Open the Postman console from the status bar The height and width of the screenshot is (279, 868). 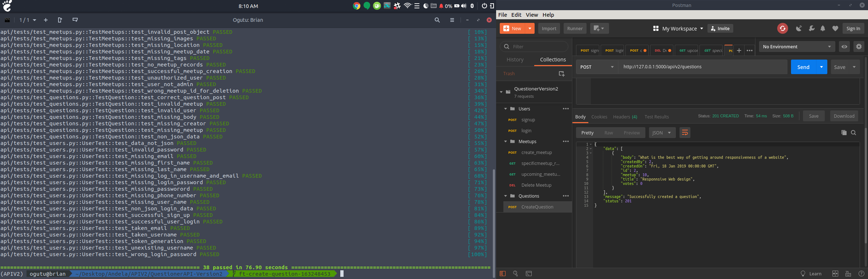[528, 274]
